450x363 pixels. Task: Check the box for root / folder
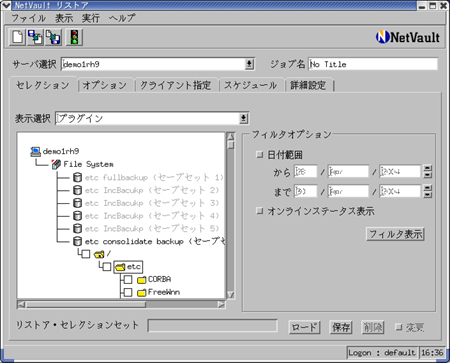click(86, 254)
